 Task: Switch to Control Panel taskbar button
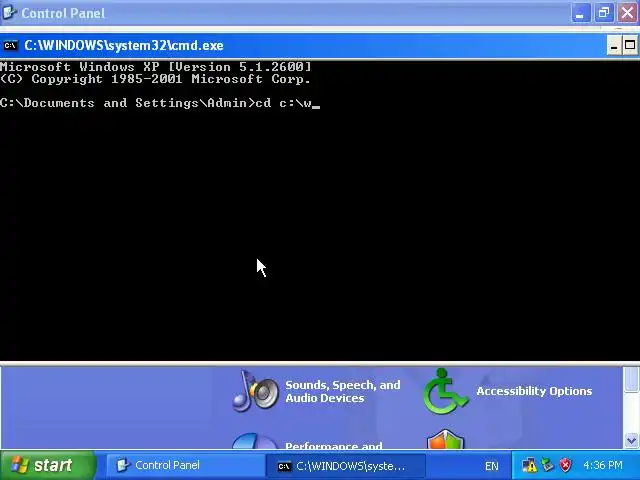(184, 465)
